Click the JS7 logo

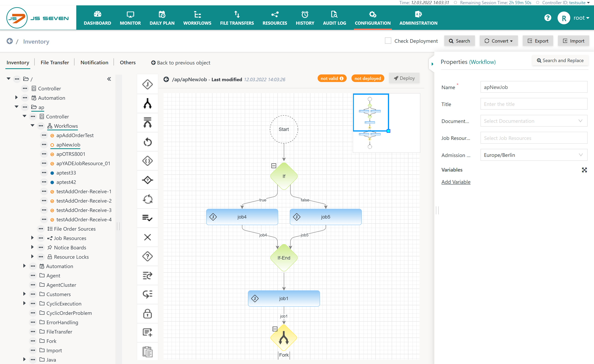(x=38, y=18)
